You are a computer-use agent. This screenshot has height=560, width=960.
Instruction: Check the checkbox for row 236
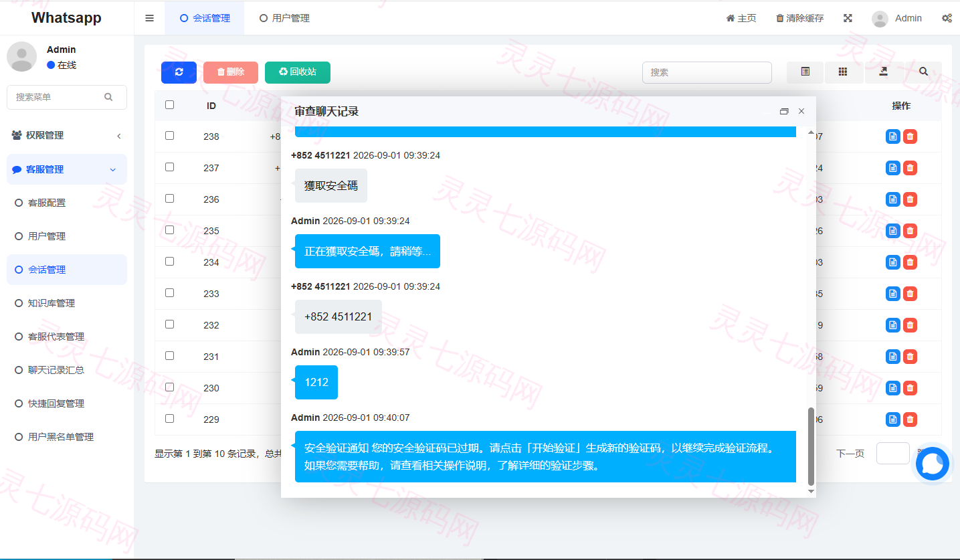pos(169,199)
